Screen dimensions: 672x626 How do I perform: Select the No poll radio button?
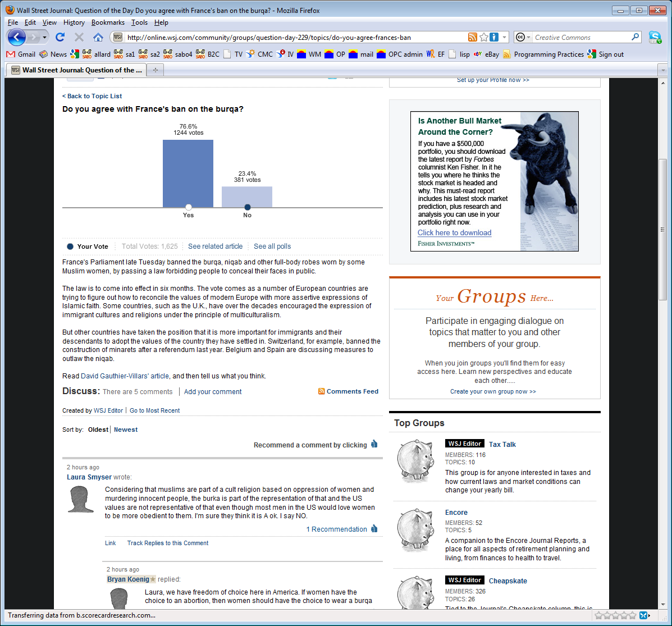click(248, 207)
